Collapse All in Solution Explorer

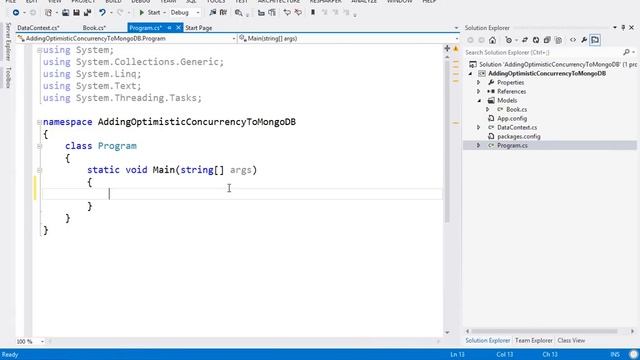(x=547, y=40)
